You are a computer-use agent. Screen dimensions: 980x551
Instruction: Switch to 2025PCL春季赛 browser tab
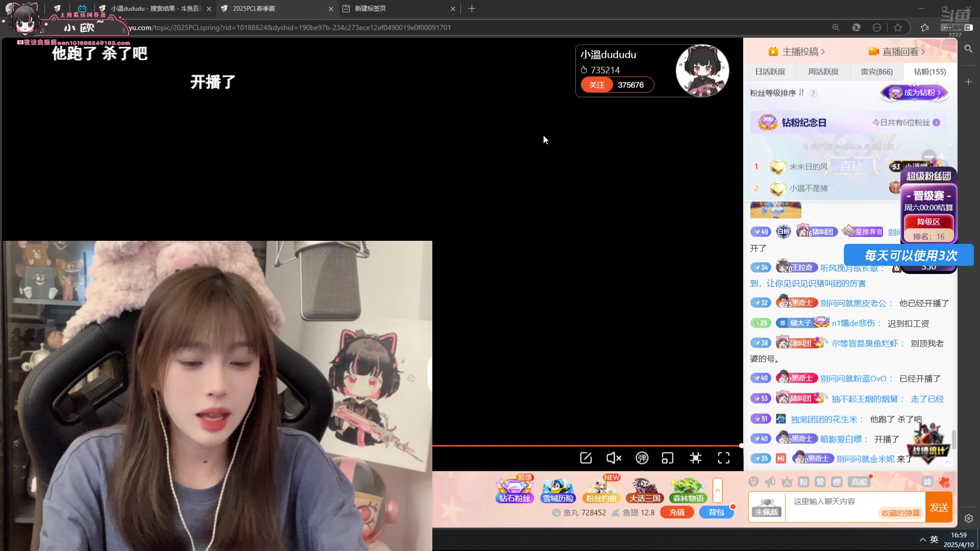click(276, 9)
